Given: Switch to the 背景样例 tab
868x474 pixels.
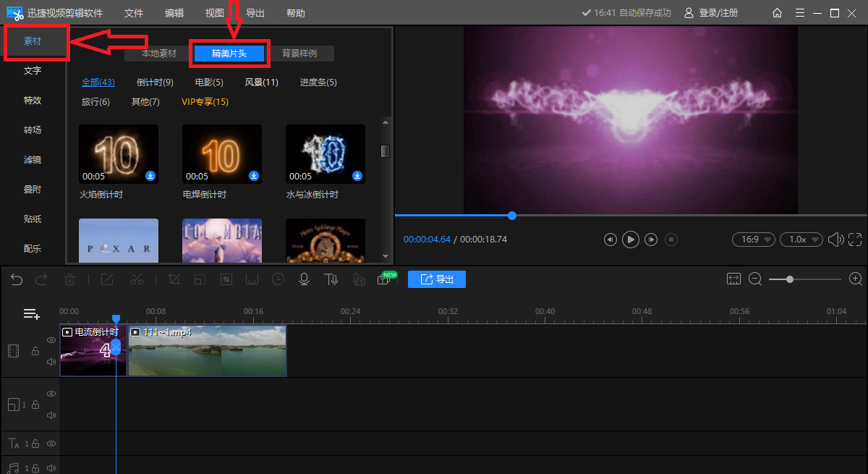Looking at the screenshot, I should (299, 54).
